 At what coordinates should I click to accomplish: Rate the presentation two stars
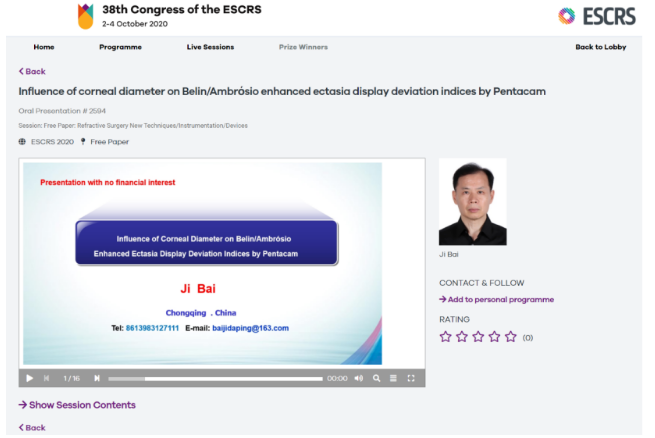[462, 337]
